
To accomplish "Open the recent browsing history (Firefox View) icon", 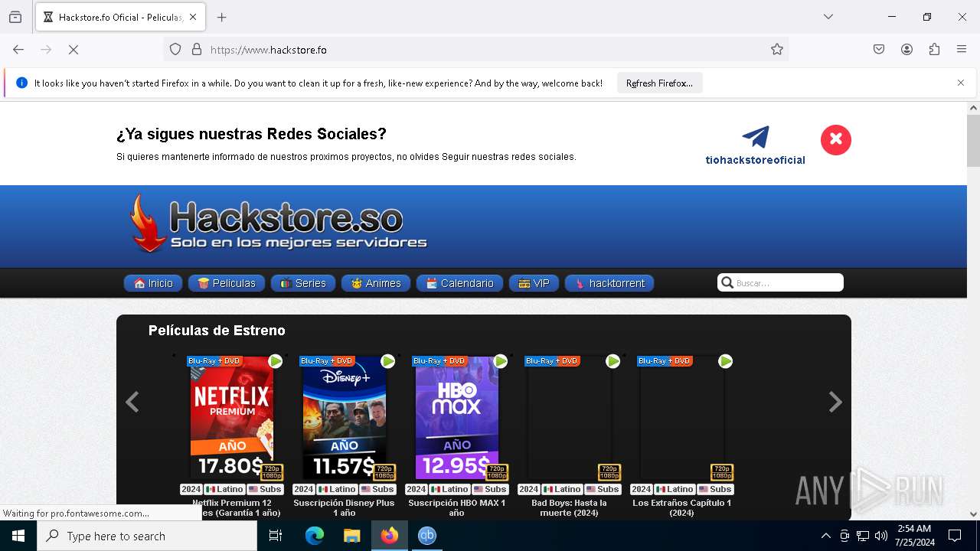I will (x=15, y=17).
